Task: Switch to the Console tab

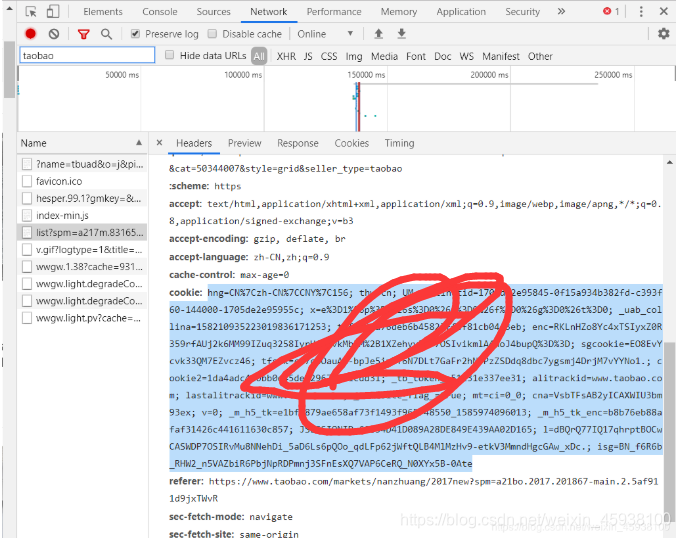Action: (x=160, y=12)
